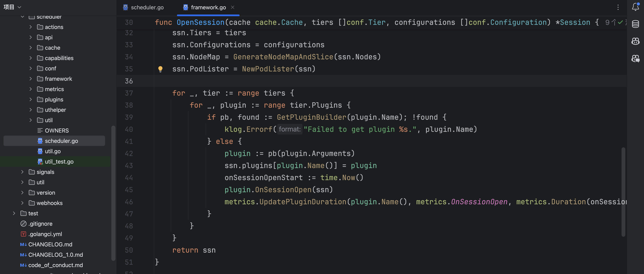Open the 项目 project view dropdown

point(12,7)
